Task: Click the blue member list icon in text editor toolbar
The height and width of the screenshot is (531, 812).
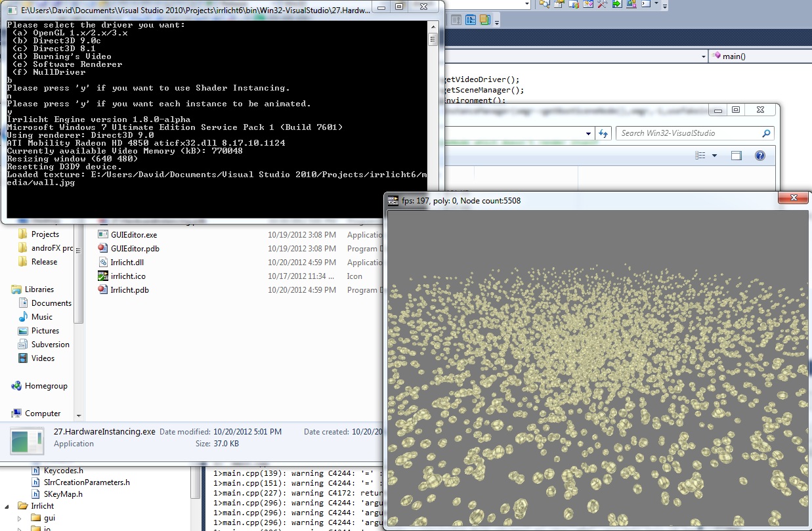Action: (471, 20)
